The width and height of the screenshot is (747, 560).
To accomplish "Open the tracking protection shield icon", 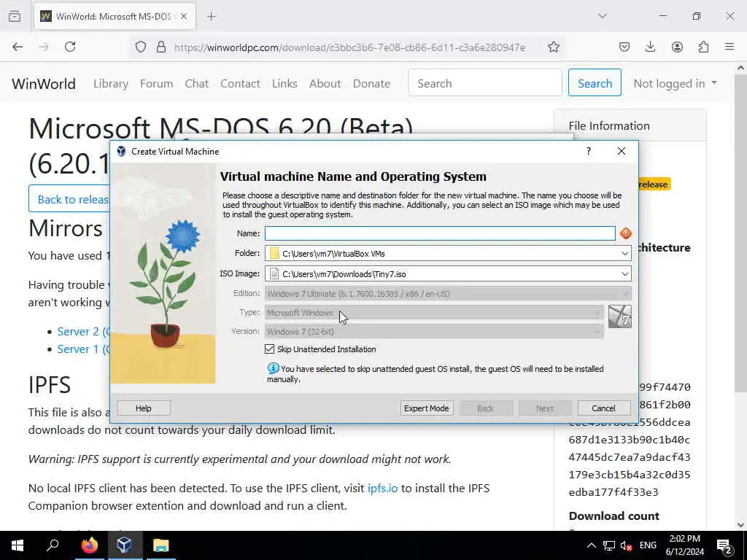I will tap(141, 47).
